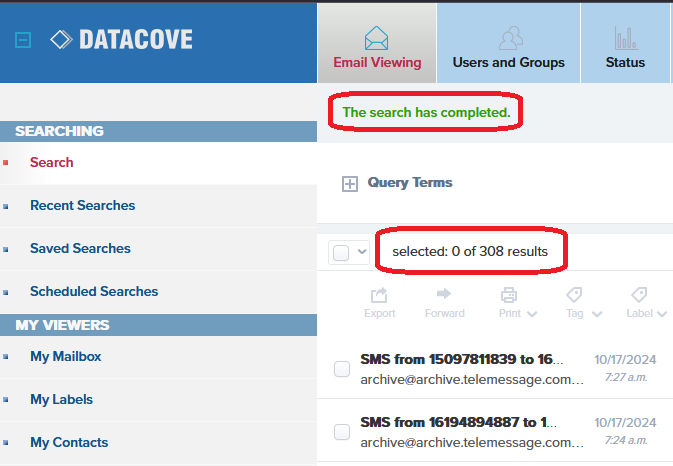Open Recent Searches in sidebar
Screen dimensions: 673x466
(x=82, y=205)
